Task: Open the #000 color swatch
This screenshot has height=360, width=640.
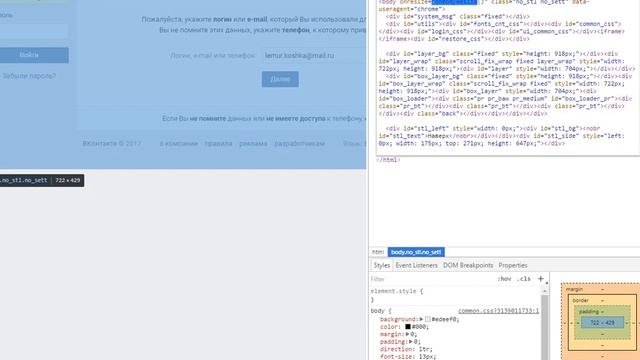Action: [x=408, y=327]
